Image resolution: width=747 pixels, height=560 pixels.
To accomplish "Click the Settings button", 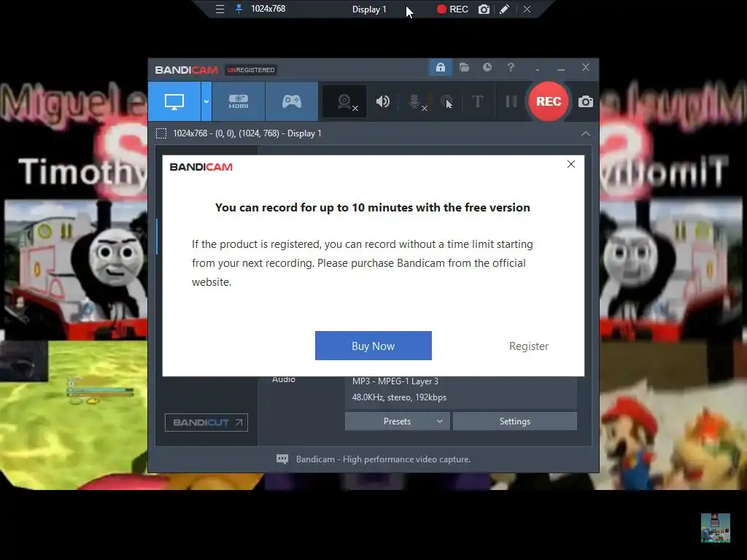I will click(515, 421).
